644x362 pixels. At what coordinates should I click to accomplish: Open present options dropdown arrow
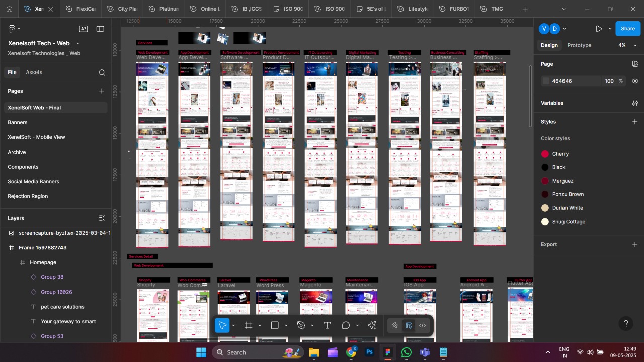point(610,29)
